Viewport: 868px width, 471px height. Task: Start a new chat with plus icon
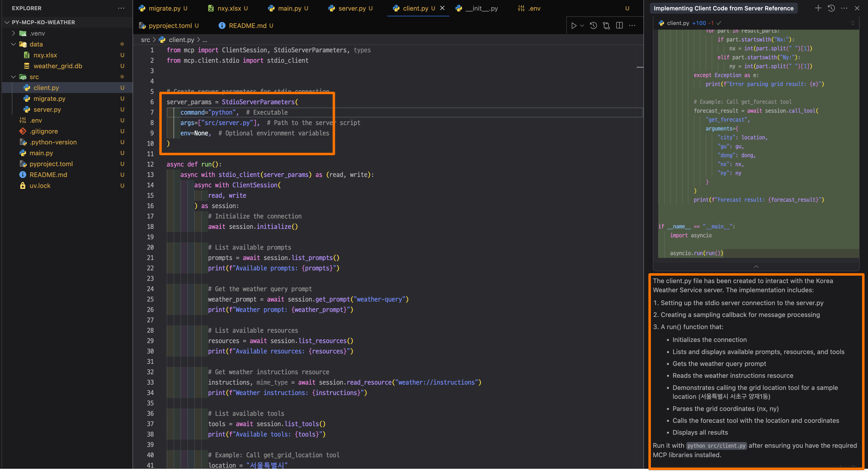pos(818,8)
